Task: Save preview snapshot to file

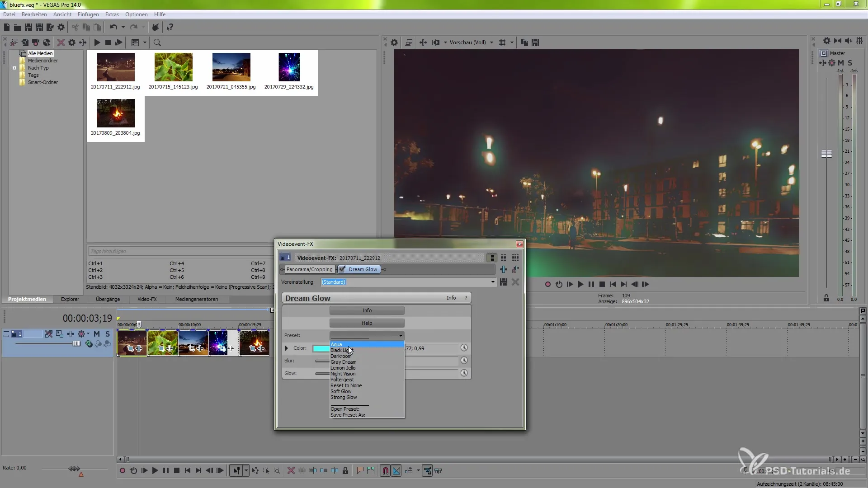Action: [535, 42]
